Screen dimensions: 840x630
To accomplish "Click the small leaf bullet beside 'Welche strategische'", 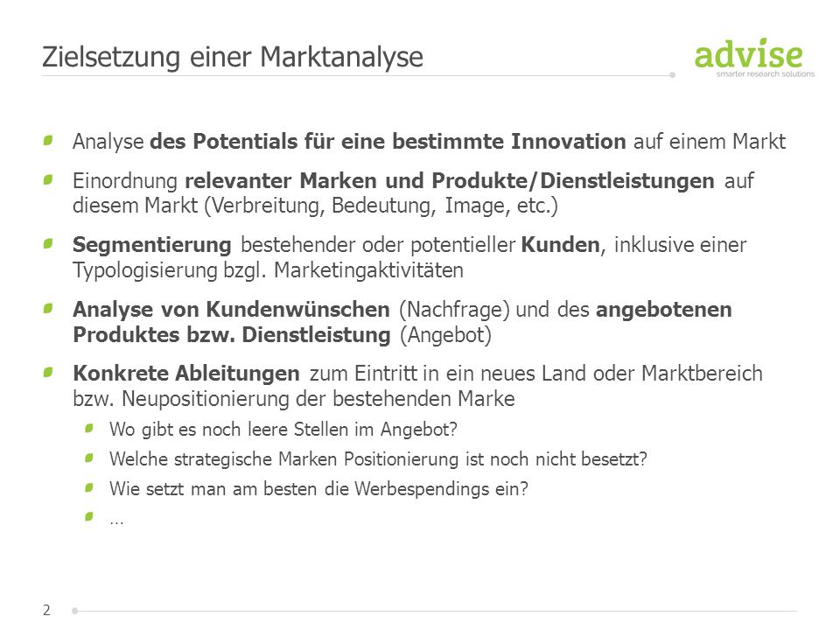I will (x=89, y=458).
